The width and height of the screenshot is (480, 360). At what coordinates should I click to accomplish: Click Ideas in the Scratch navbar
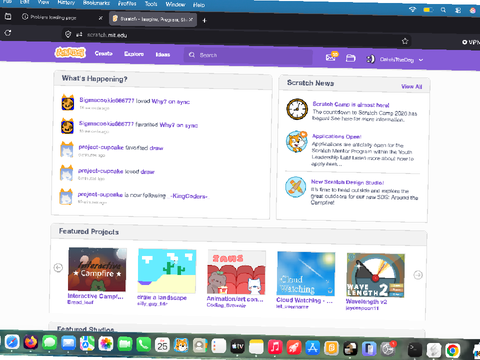pyautogui.click(x=163, y=54)
